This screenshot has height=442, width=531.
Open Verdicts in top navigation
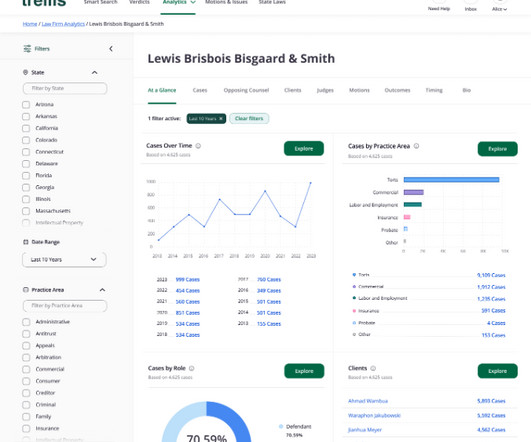tap(139, 2)
